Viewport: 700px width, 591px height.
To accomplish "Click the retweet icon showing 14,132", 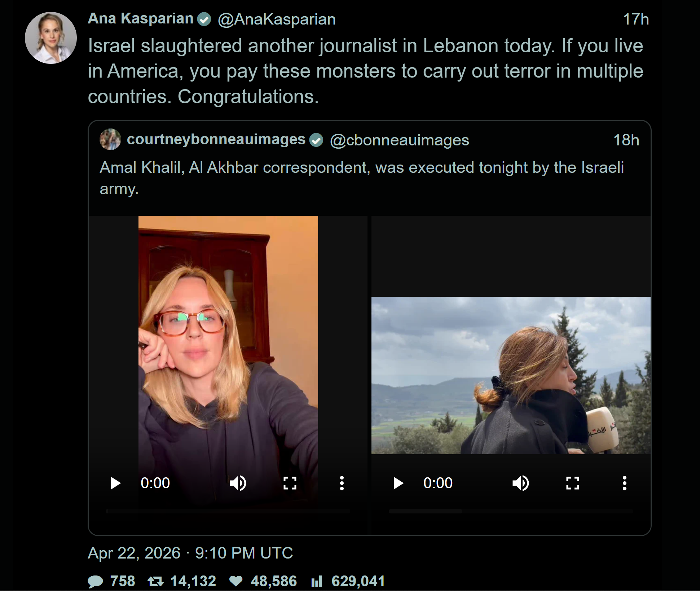I will tap(155, 581).
